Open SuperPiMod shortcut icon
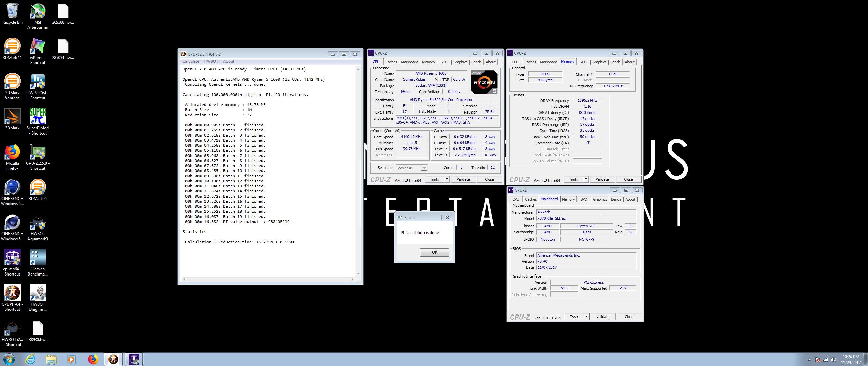The height and width of the screenshot is (366, 868). pyautogui.click(x=38, y=122)
